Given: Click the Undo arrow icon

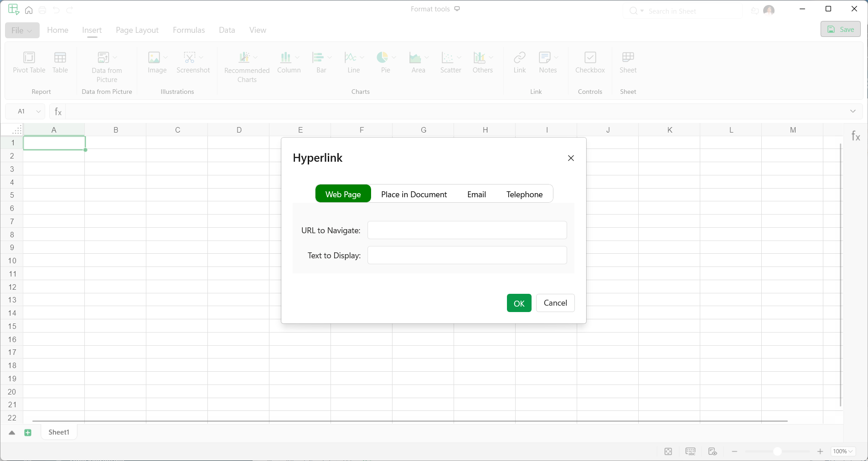Looking at the screenshot, I should point(56,10).
